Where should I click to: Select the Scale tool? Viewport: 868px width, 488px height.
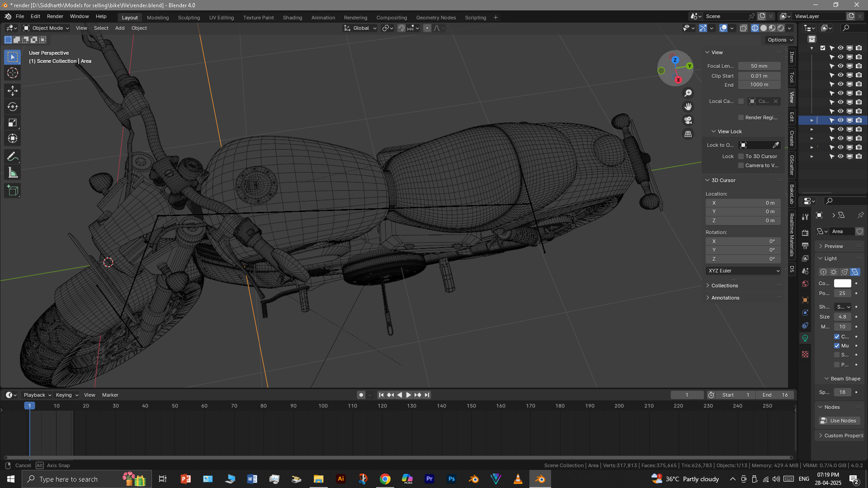pos(13,122)
